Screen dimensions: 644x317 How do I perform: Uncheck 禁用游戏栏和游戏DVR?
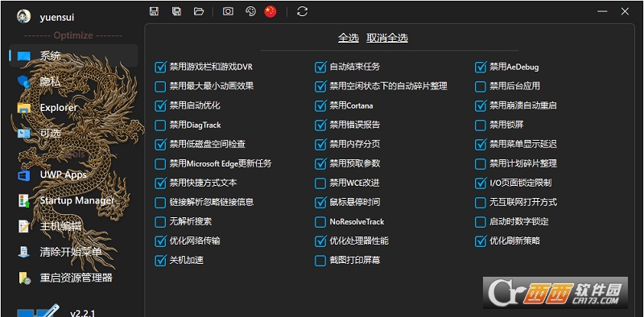[160, 67]
